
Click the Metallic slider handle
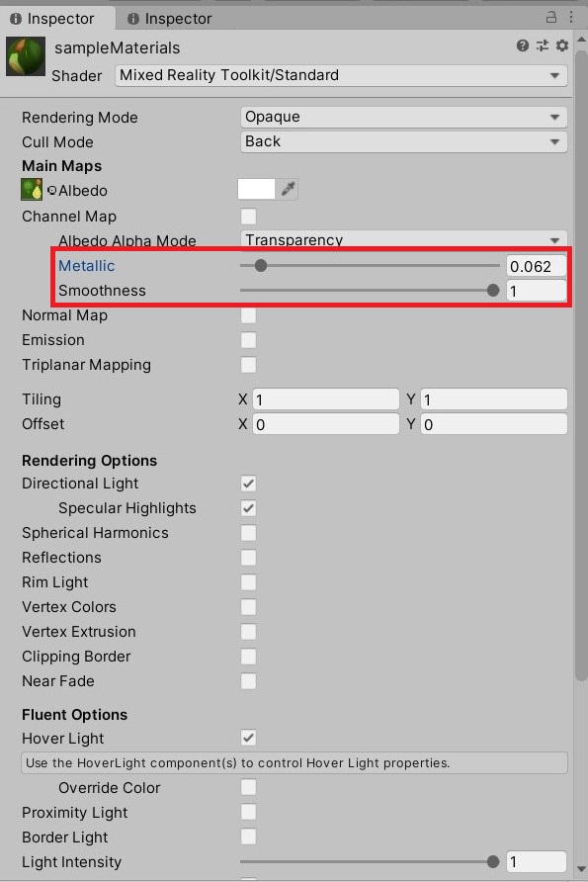tap(260, 266)
